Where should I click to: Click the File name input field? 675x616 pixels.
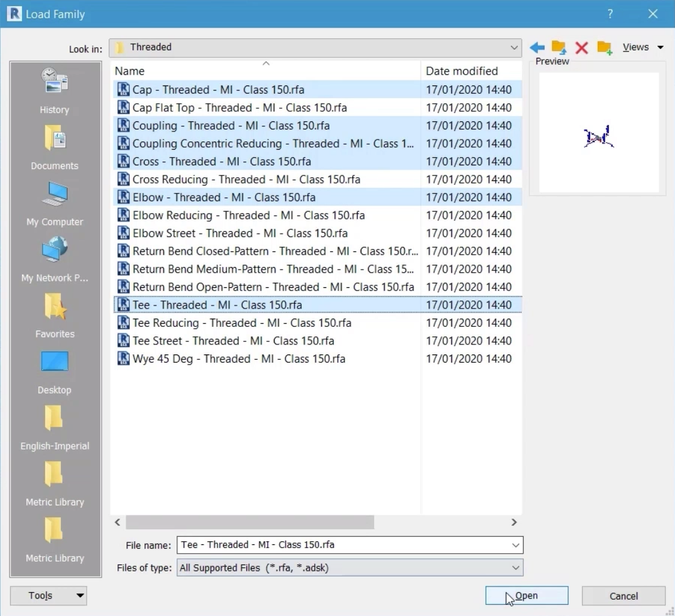tap(343, 545)
